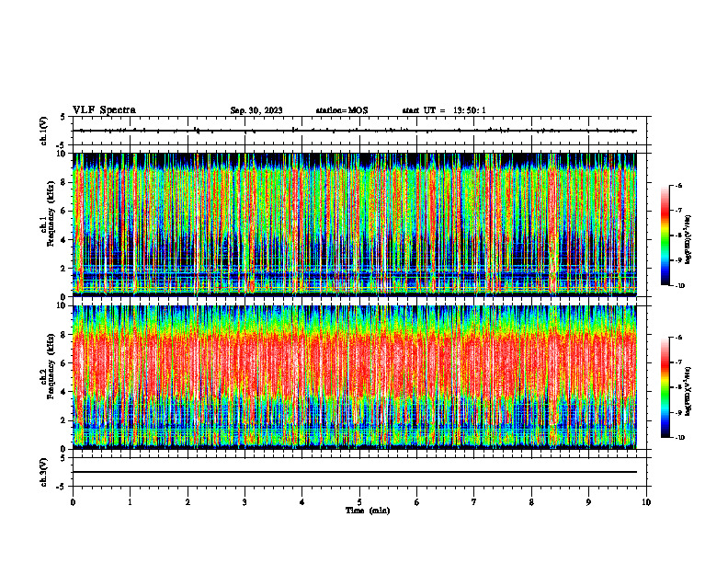728x563 pixels.
Task: Click the ch.3 voltage flat line trace
Action: point(355,472)
